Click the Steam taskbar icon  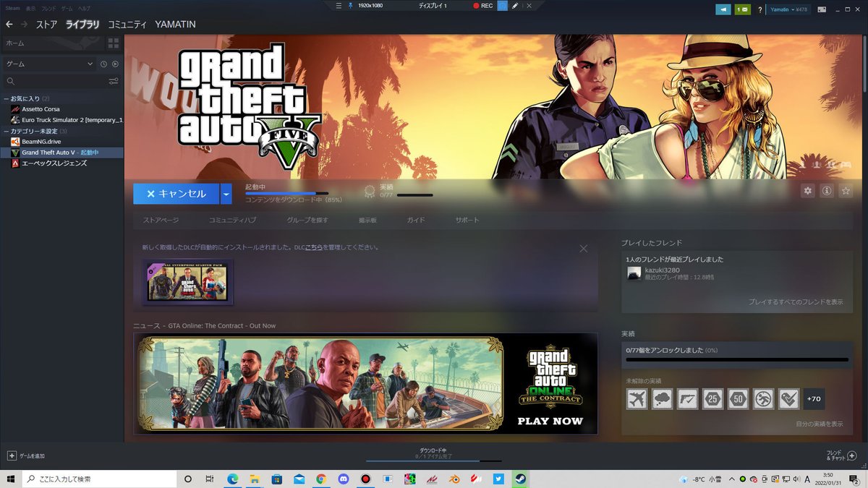pos(520,479)
